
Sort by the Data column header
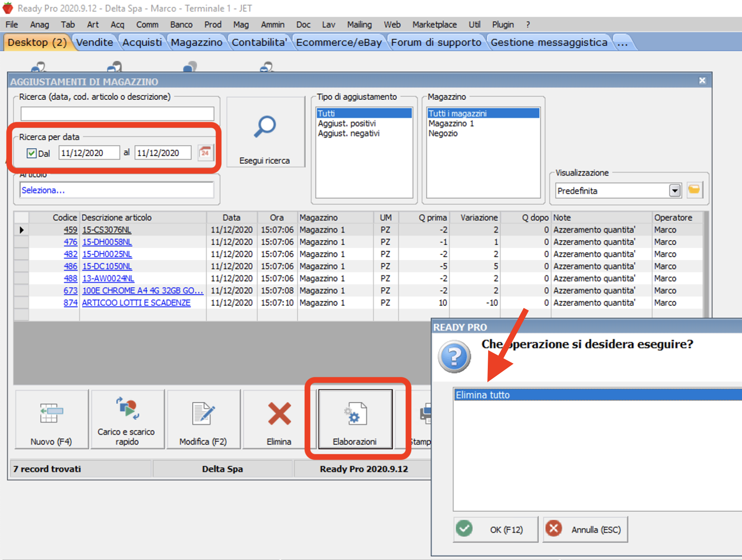pyautogui.click(x=232, y=218)
